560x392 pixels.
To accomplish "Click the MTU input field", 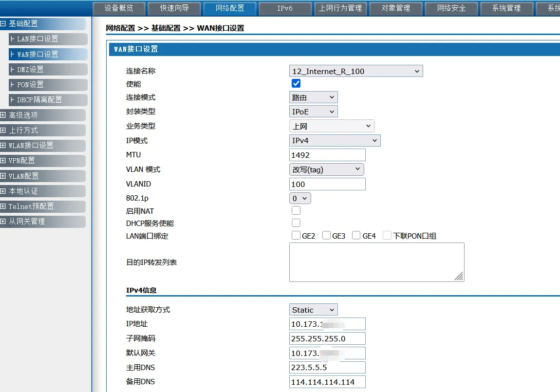I will click(327, 155).
